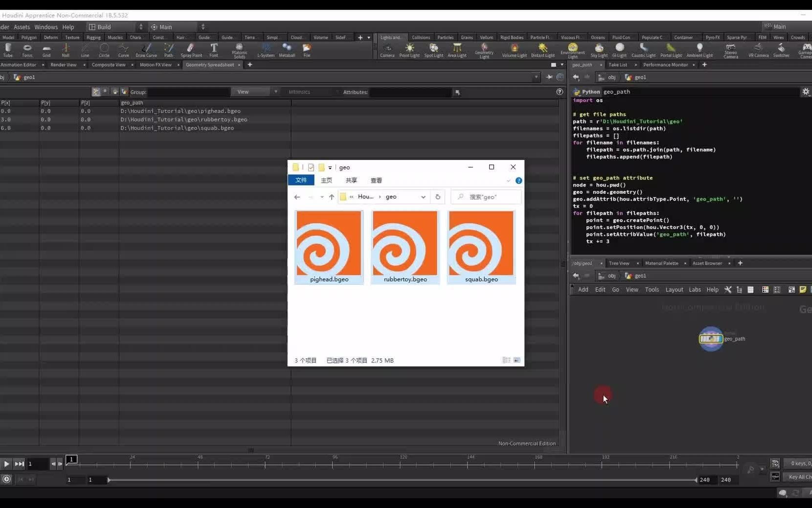Click the spreadsheet help question mark button
The image size is (812, 508).
[559, 92]
